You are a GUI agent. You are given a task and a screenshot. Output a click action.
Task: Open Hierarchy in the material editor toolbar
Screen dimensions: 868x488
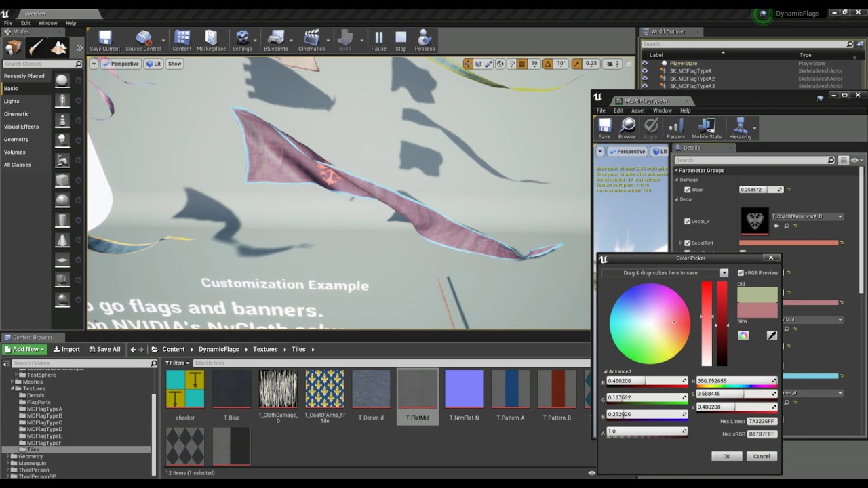(x=740, y=128)
